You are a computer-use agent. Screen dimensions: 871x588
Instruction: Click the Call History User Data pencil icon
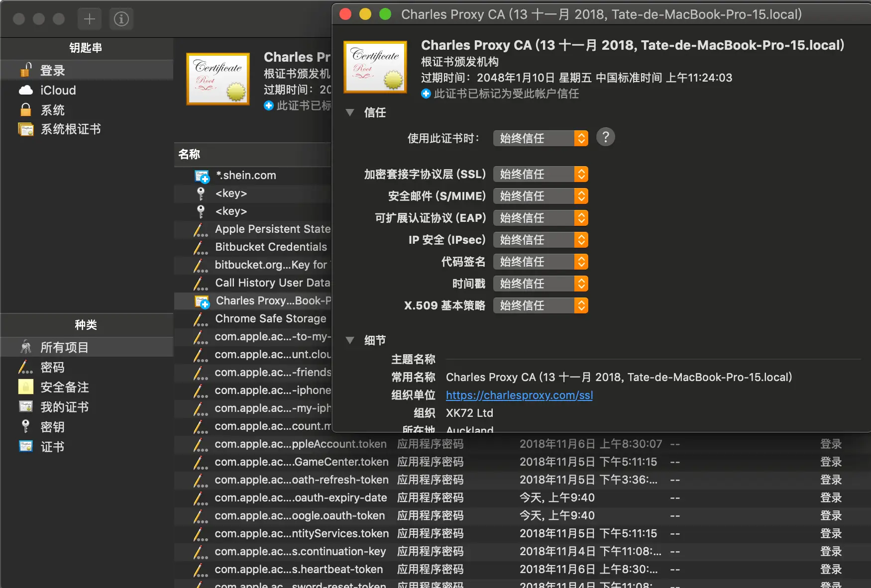pyautogui.click(x=201, y=283)
